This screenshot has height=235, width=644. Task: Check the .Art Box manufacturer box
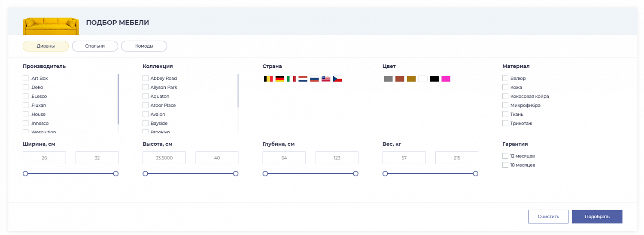[26, 78]
